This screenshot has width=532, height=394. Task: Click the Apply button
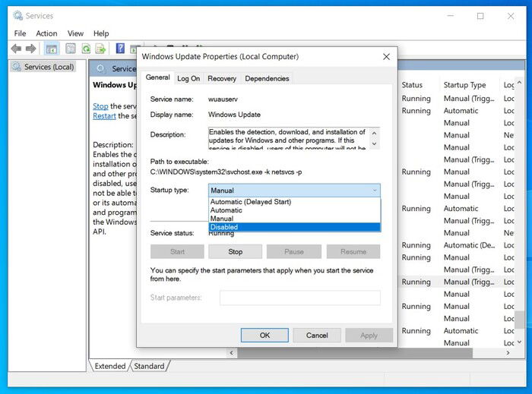pos(369,335)
